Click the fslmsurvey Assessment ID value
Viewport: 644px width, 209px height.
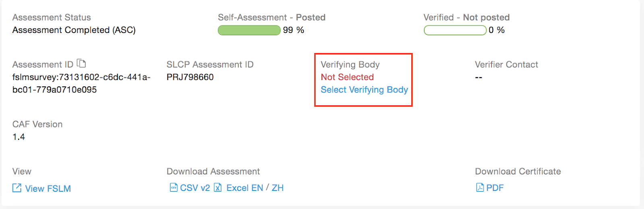pos(81,83)
